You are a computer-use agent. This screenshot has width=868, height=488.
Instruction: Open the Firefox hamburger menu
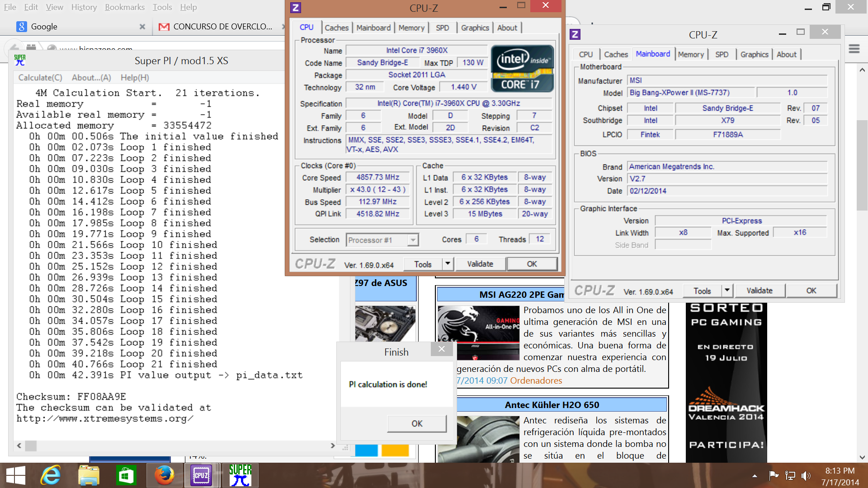pos(854,49)
